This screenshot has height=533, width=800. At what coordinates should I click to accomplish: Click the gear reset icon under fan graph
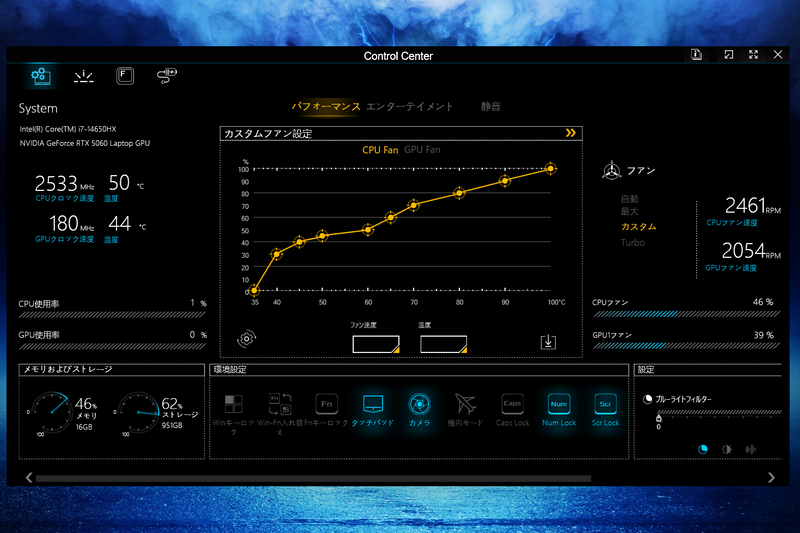pyautogui.click(x=246, y=339)
